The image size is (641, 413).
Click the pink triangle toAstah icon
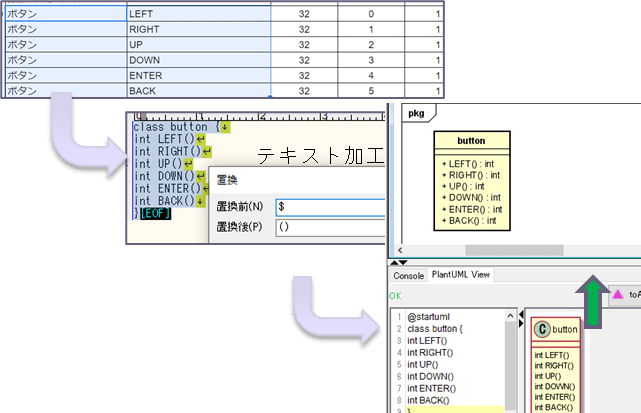click(618, 294)
